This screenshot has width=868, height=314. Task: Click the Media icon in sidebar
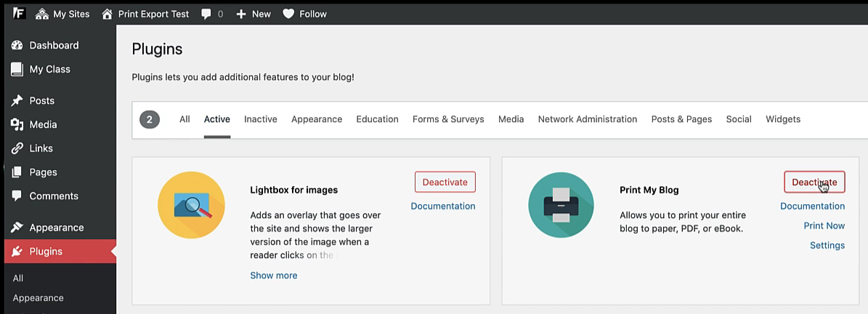pos(17,124)
